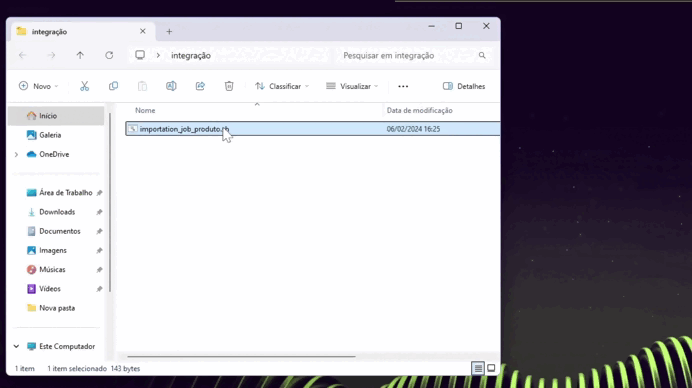Click the Rename icon in toolbar
Image resolution: width=692 pixels, height=388 pixels.
pyautogui.click(x=171, y=86)
